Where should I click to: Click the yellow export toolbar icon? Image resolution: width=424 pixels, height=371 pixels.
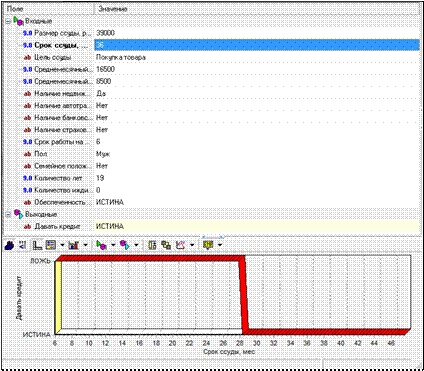coord(208,245)
